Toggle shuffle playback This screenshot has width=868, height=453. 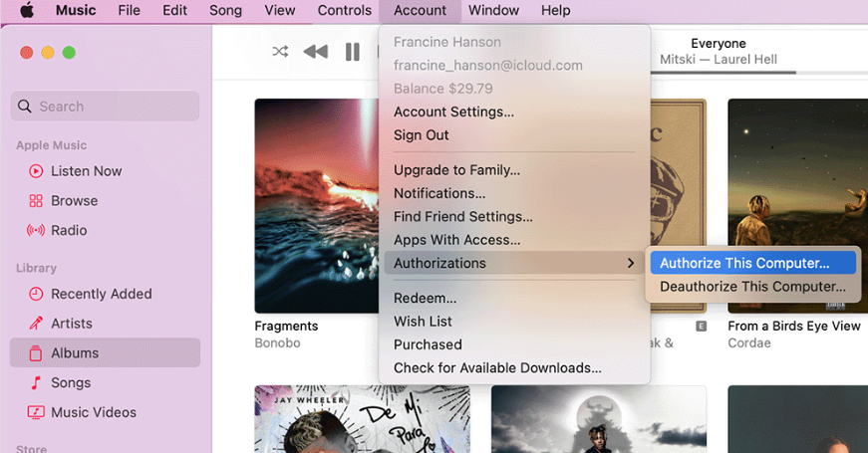pos(280,52)
